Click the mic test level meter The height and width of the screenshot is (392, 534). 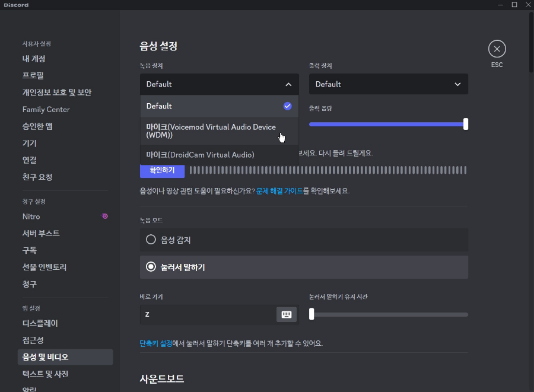(x=328, y=170)
